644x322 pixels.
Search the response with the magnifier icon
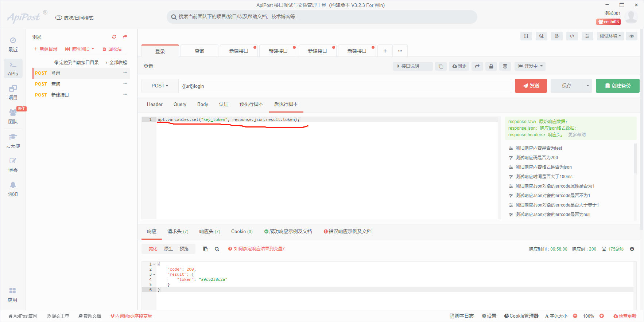pos(217,249)
